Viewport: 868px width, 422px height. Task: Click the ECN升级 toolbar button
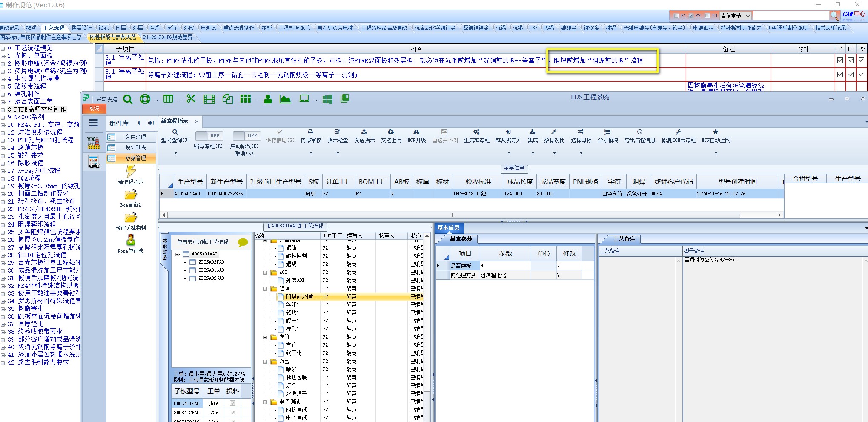tap(417, 136)
